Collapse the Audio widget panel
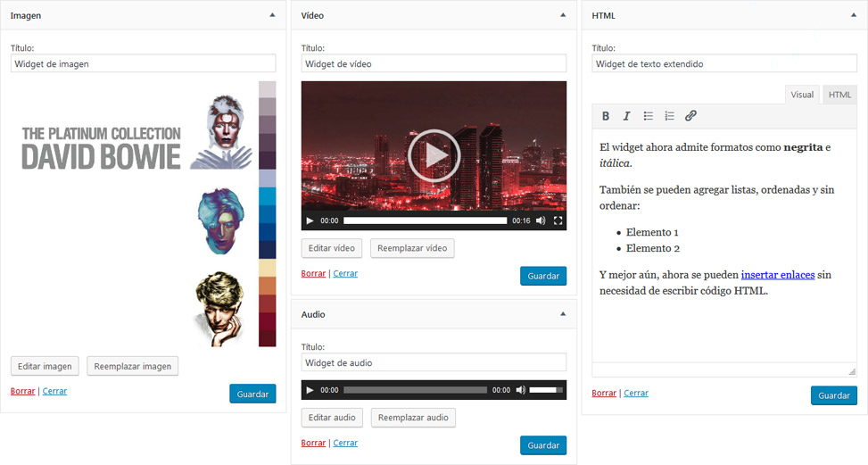Viewport: 868px width, 465px height. click(563, 314)
